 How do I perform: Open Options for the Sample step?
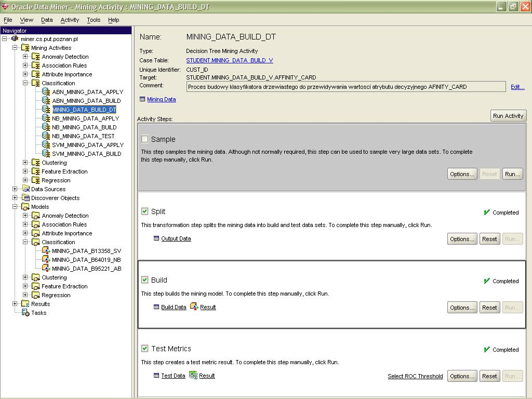462,174
